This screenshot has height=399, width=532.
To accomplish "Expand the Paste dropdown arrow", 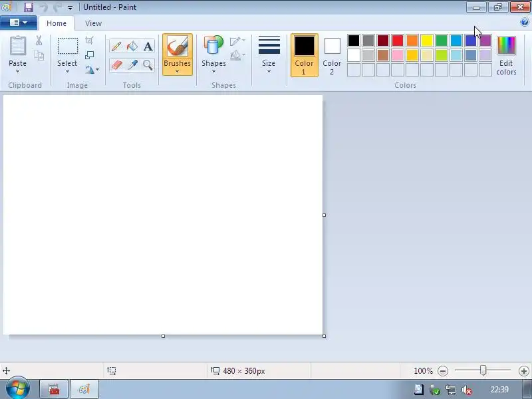I will 17,72.
